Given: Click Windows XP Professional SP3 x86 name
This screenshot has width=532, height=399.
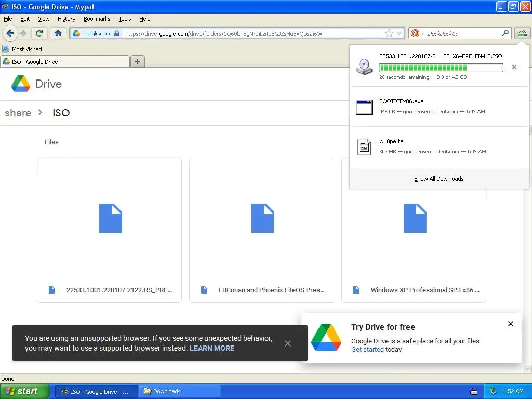Looking at the screenshot, I should 425,290.
